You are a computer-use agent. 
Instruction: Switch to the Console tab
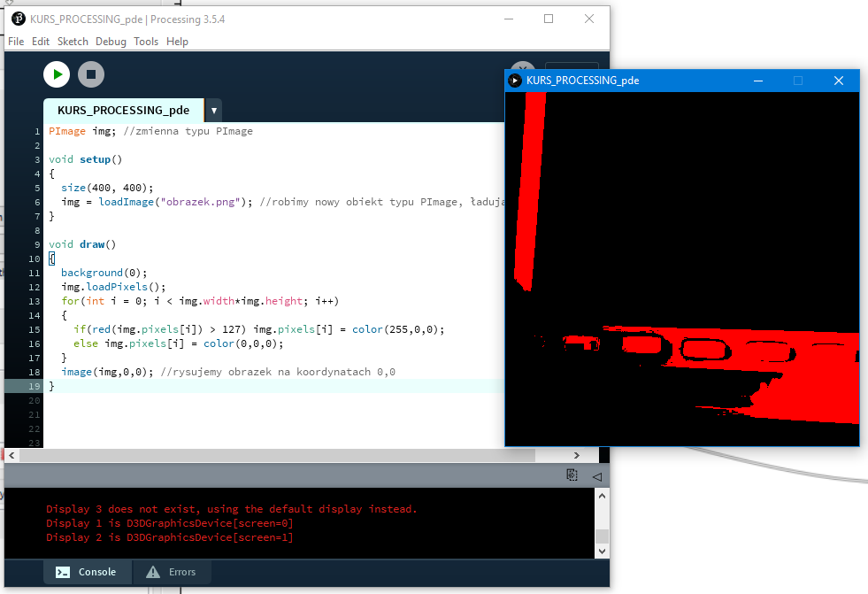click(x=88, y=572)
